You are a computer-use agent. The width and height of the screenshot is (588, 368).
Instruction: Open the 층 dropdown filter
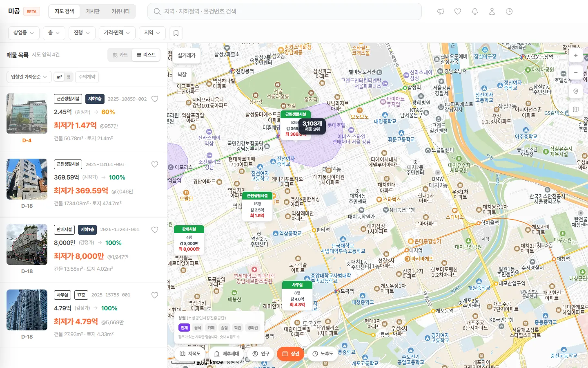pos(54,33)
